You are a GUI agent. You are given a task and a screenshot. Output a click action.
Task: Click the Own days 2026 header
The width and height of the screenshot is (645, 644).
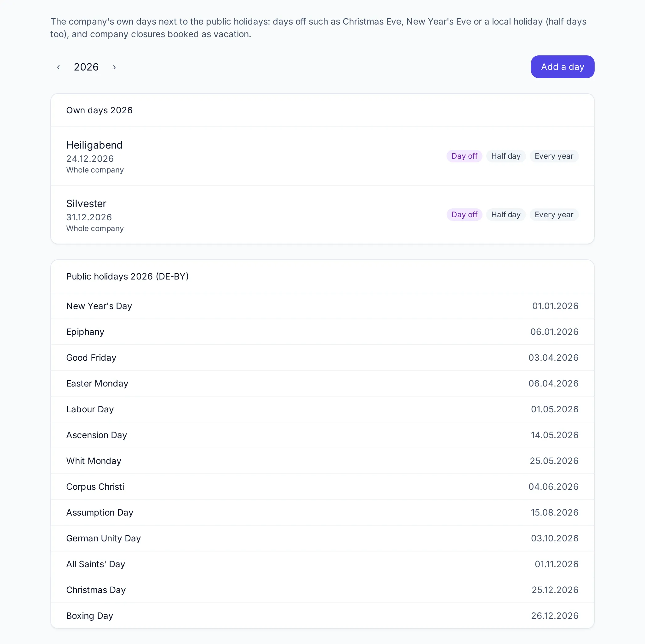99,110
